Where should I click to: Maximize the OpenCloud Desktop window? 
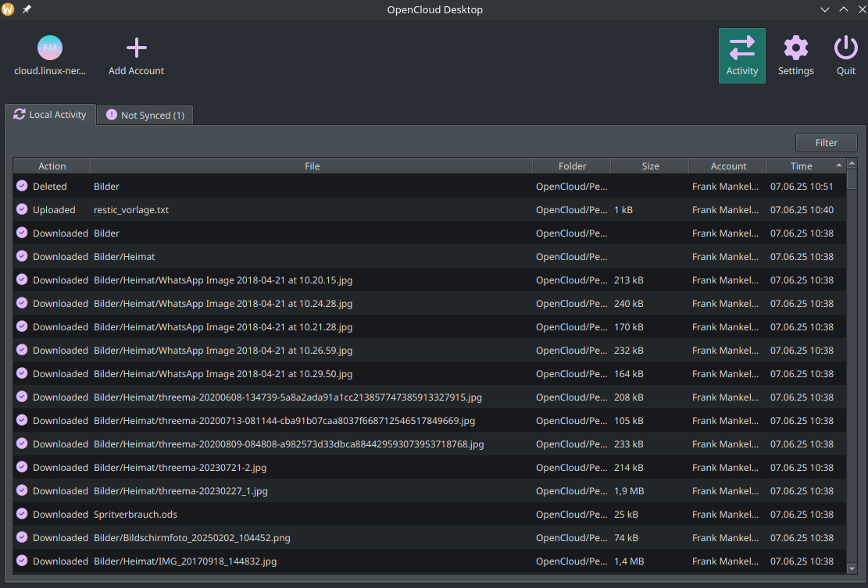click(x=844, y=9)
